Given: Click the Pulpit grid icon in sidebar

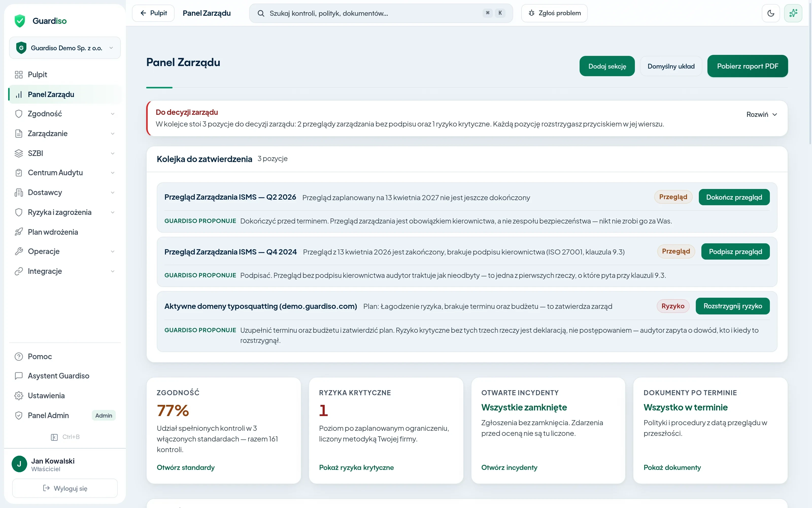Looking at the screenshot, I should tap(19, 75).
